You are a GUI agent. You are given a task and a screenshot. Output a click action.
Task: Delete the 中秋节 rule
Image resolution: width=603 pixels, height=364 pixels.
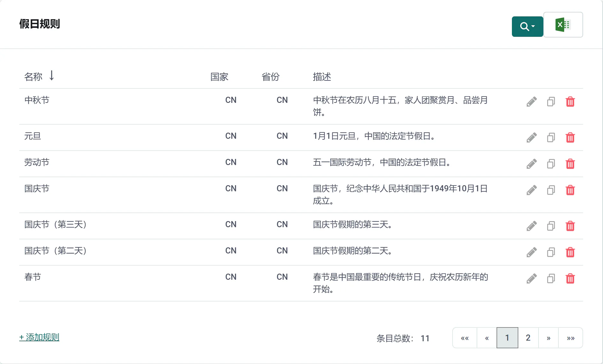point(570,102)
